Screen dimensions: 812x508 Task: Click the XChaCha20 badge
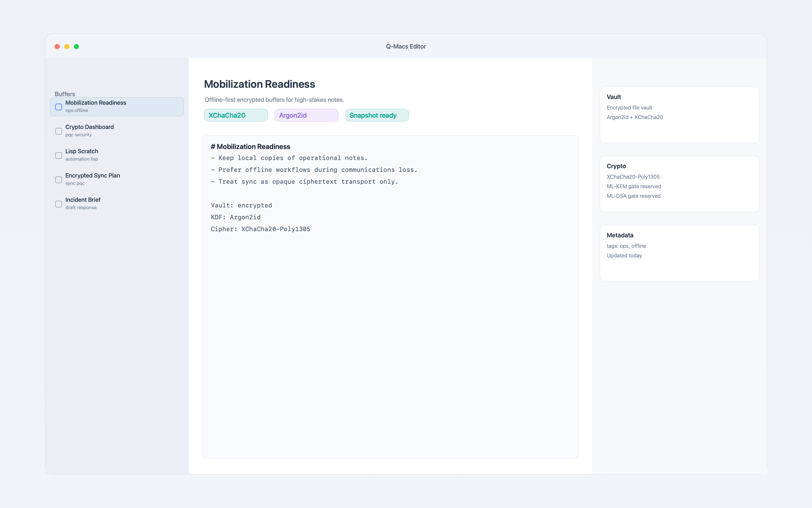(x=236, y=115)
